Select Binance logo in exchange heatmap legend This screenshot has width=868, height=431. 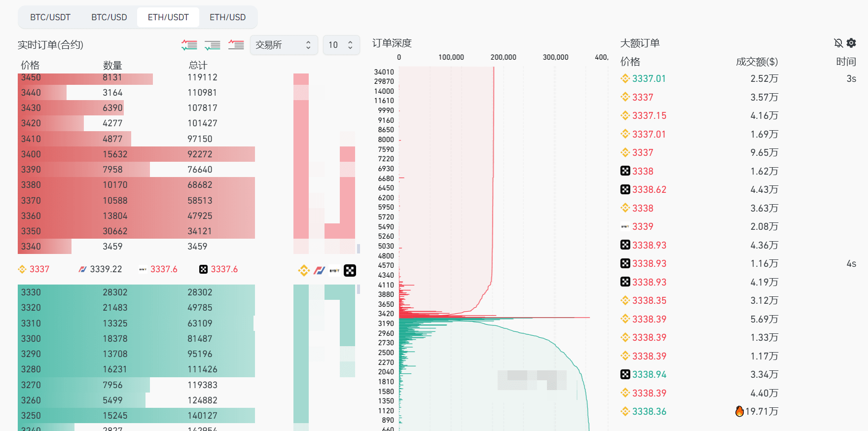pos(304,270)
